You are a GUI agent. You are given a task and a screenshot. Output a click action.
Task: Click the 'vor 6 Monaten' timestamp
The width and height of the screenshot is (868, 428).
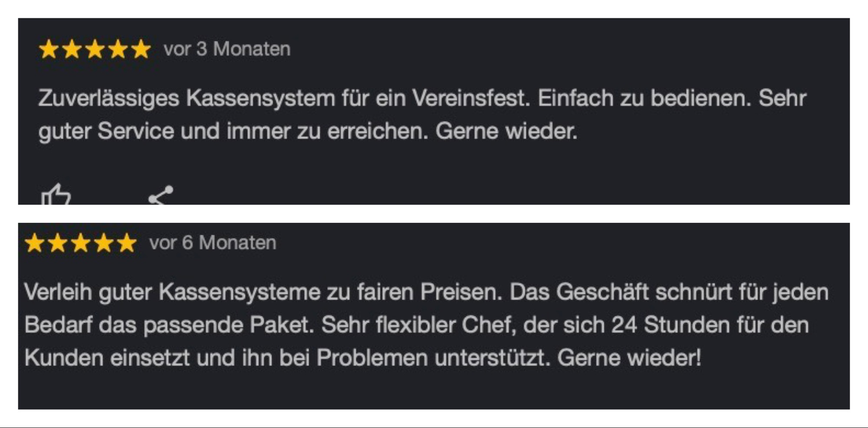point(213,243)
